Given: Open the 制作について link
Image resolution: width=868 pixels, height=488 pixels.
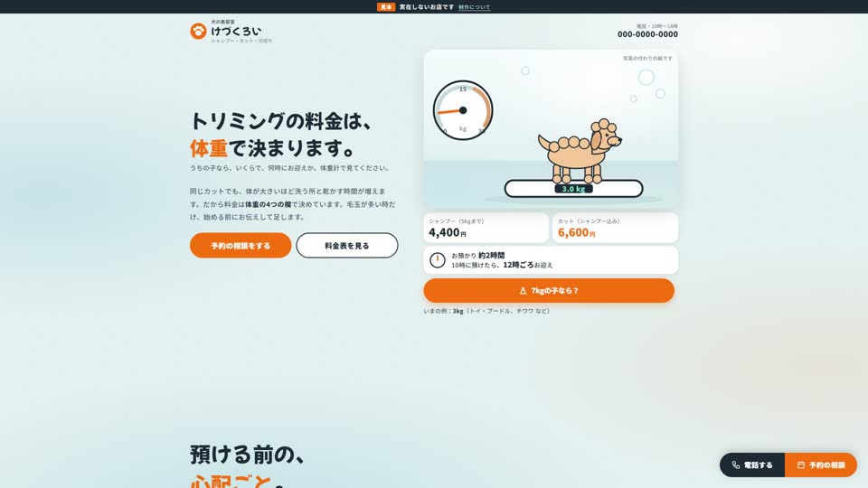Looking at the screenshot, I should 475,7.
